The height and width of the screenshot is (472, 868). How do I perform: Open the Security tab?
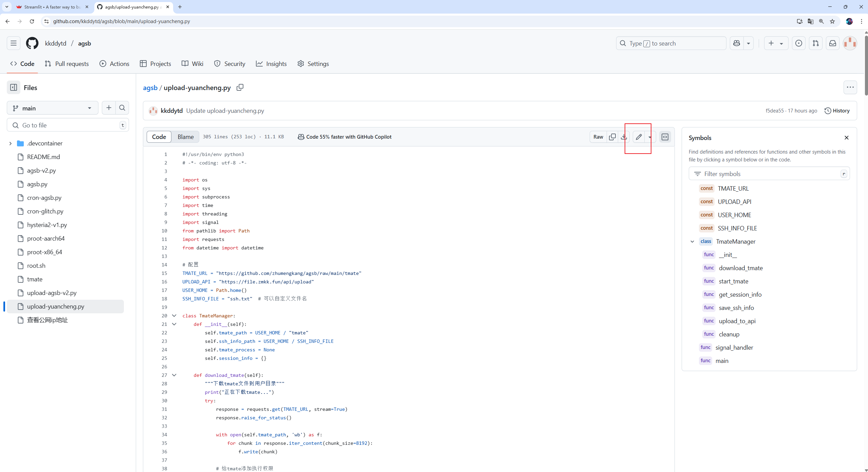(x=230, y=64)
